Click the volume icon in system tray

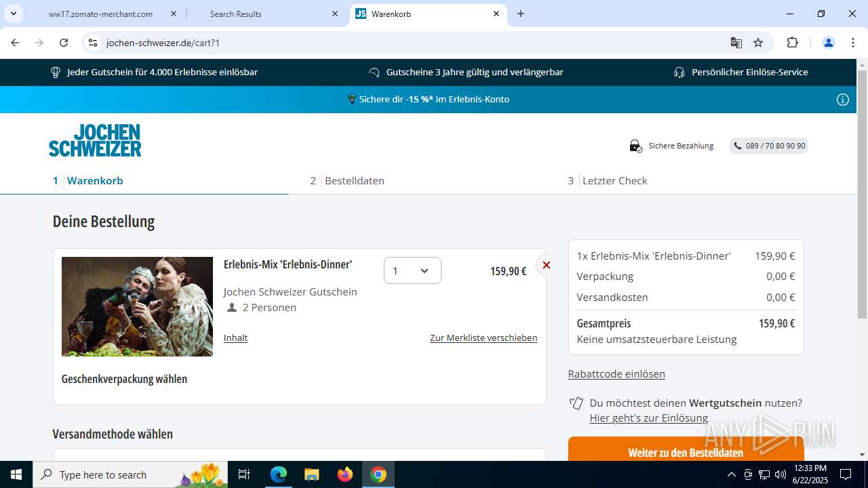click(x=781, y=474)
